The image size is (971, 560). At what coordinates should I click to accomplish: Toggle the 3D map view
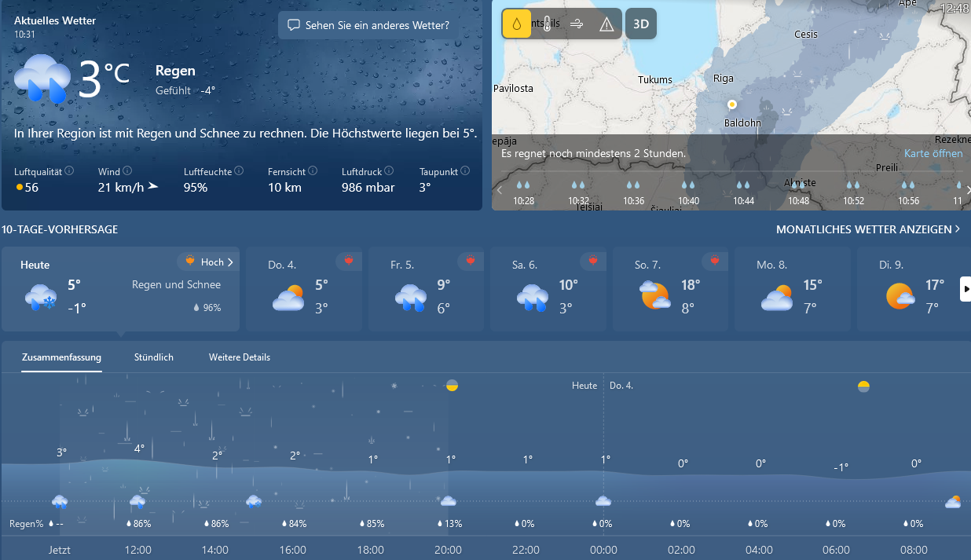(x=641, y=24)
